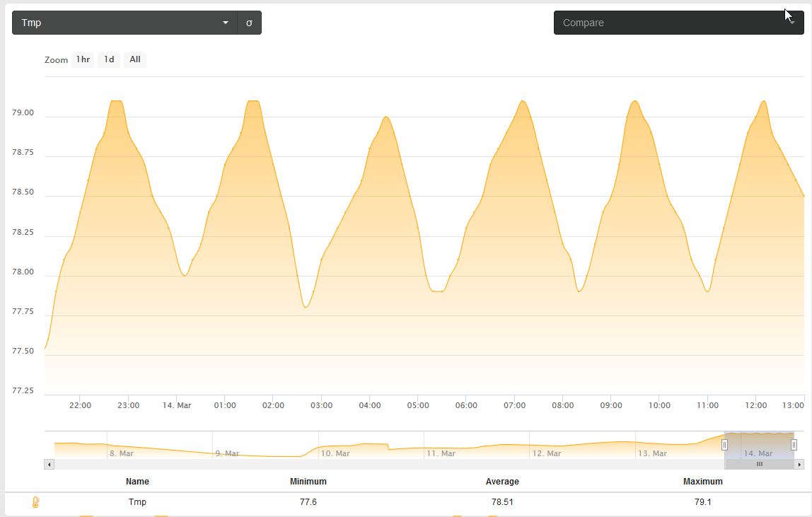Sort by the Average column header
This screenshot has height=517, width=812.
click(x=502, y=482)
